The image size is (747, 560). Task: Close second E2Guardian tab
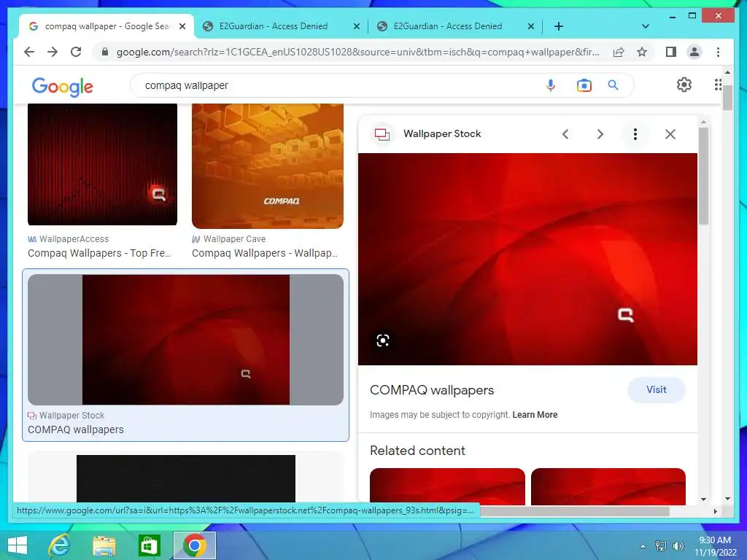click(x=531, y=26)
